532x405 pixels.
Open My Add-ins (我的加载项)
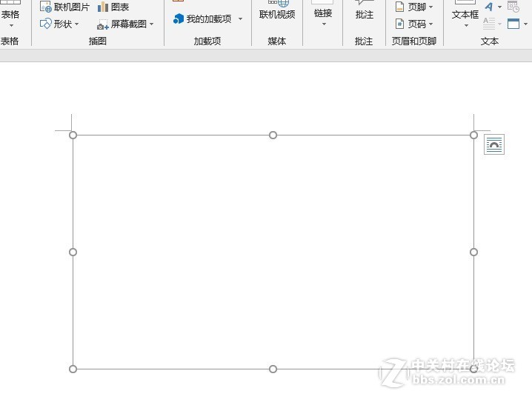(x=202, y=19)
